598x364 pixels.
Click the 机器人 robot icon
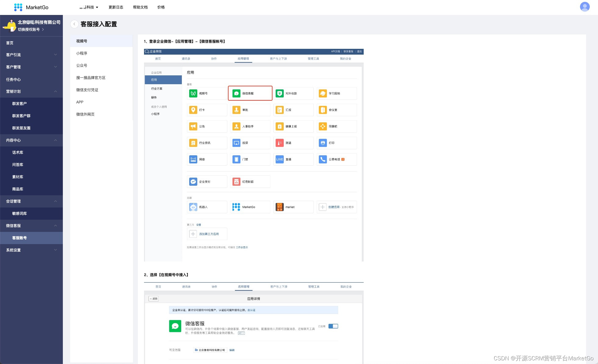(x=193, y=207)
